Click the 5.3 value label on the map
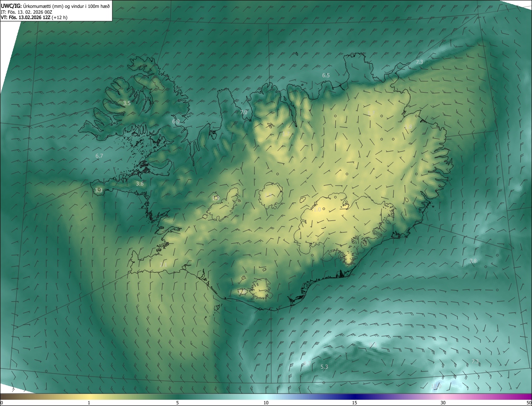 (x=324, y=367)
